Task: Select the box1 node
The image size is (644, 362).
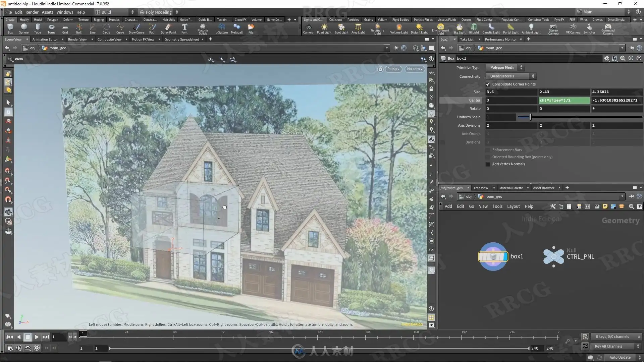Action: 493,257
